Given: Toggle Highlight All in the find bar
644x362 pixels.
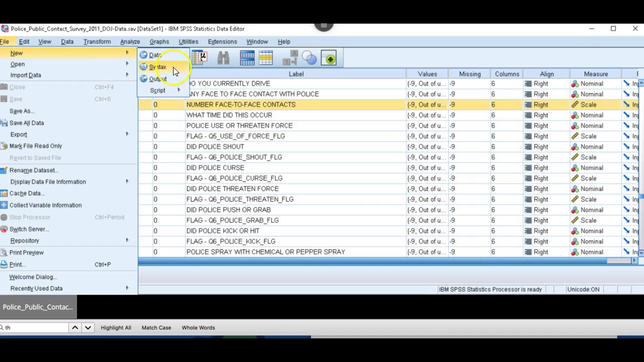Looking at the screenshot, I should click(x=116, y=328).
